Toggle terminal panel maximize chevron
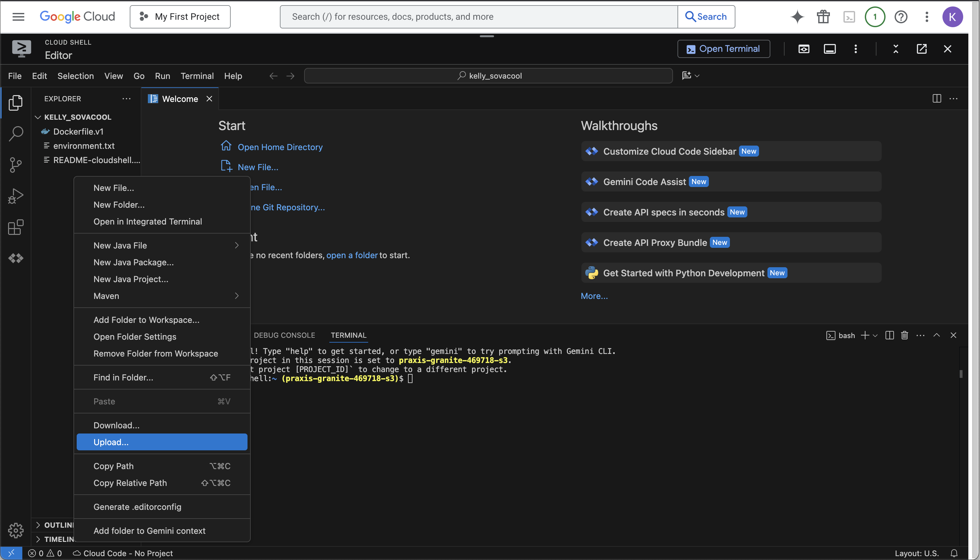This screenshot has height=560, width=980. pos(937,335)
